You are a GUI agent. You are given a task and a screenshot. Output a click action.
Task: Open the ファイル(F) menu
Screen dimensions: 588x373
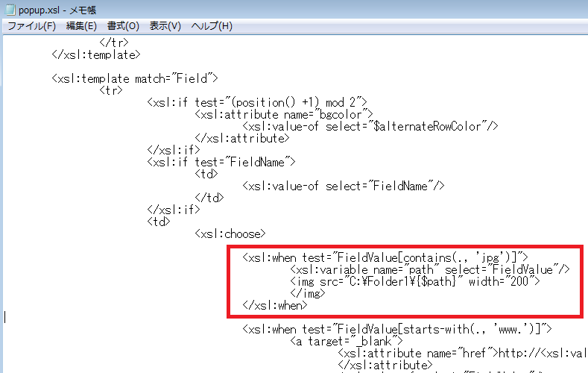32,26
